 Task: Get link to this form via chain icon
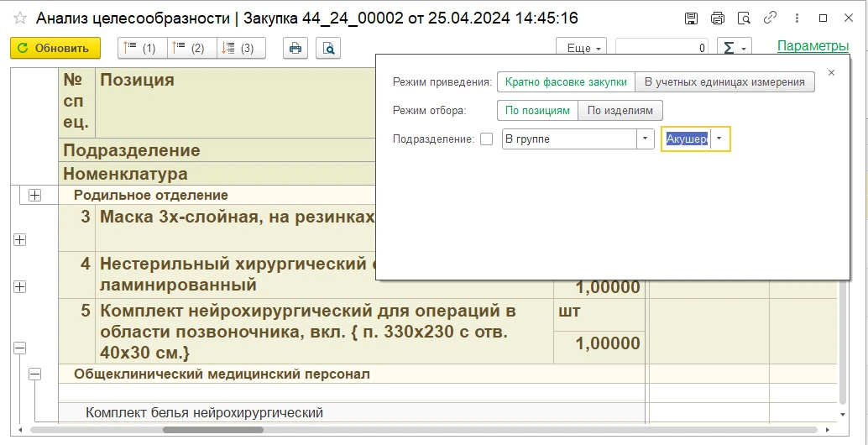(x=770, y=18)
